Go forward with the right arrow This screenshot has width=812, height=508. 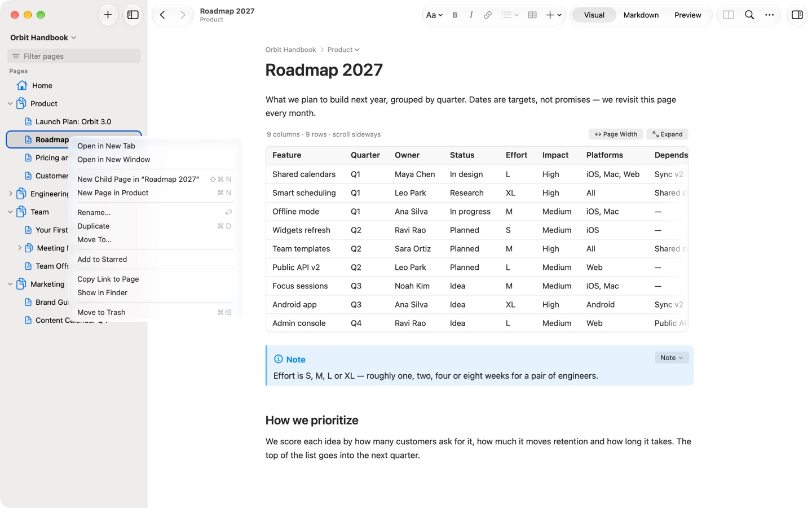183,15
